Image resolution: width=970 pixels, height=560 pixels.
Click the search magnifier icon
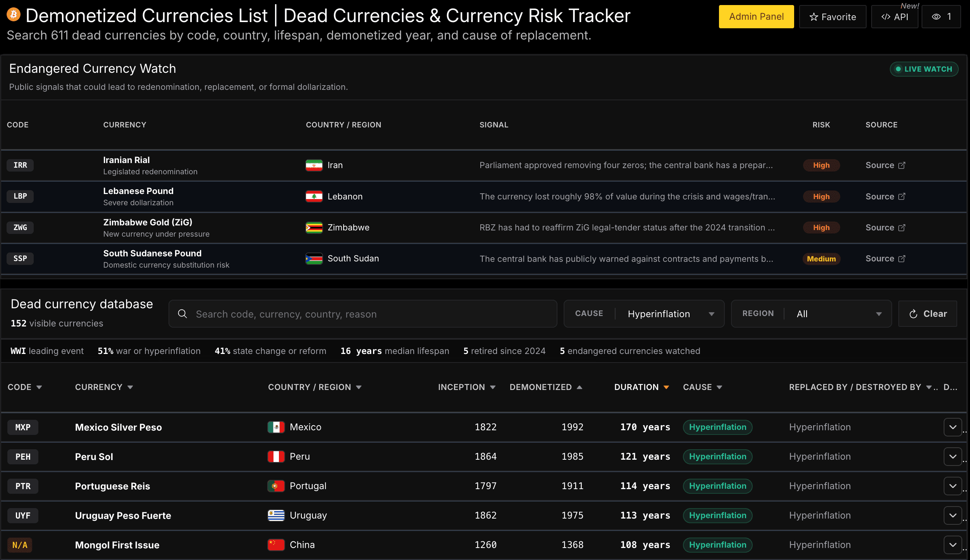coord(182,314)
